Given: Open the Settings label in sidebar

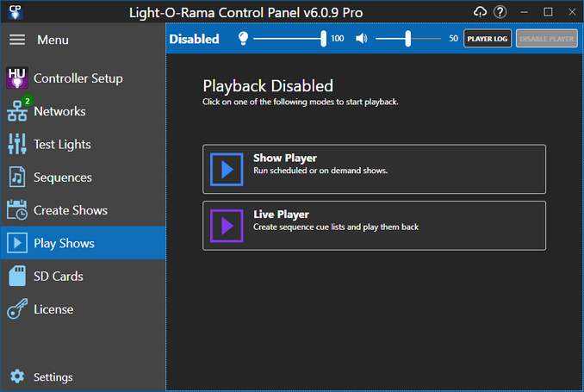Looking at the screenshot, I should [x=53, y=377].
